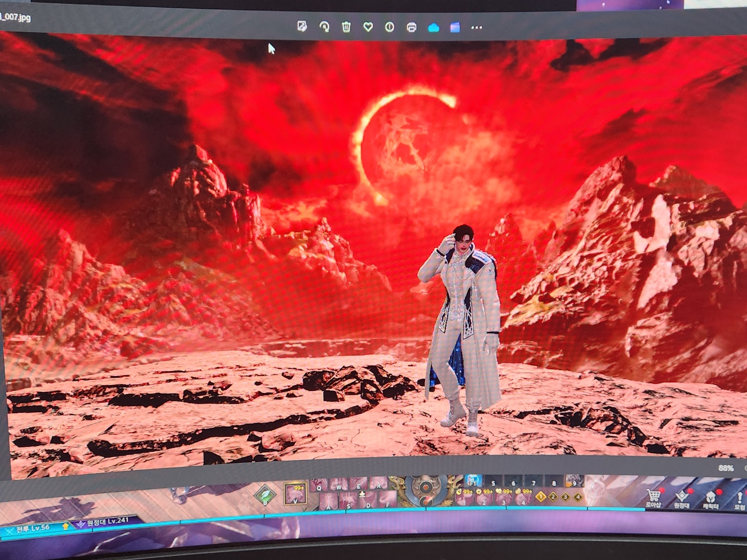Screen dimensions: 747x560
Task: Select gold diamond preset 1
Action: coord(541,497)
